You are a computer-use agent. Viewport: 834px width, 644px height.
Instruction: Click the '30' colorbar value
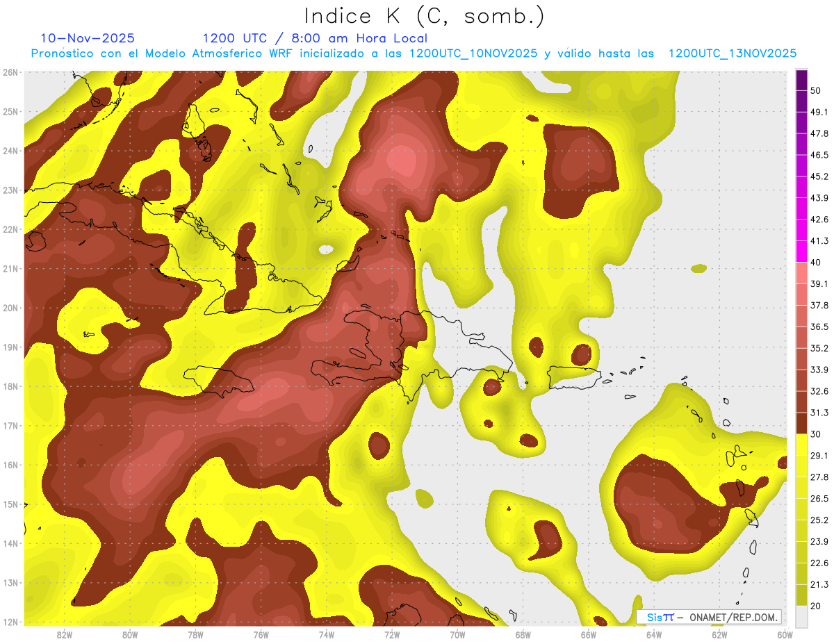(x=816, y=434)
